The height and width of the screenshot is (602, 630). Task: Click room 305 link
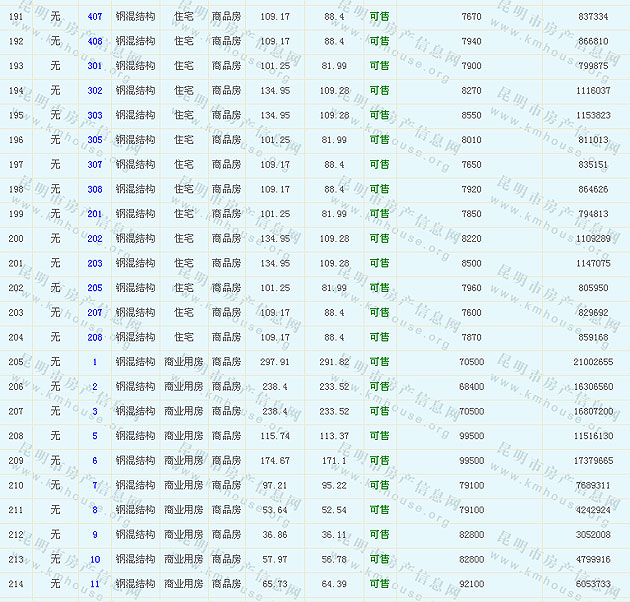95,140
